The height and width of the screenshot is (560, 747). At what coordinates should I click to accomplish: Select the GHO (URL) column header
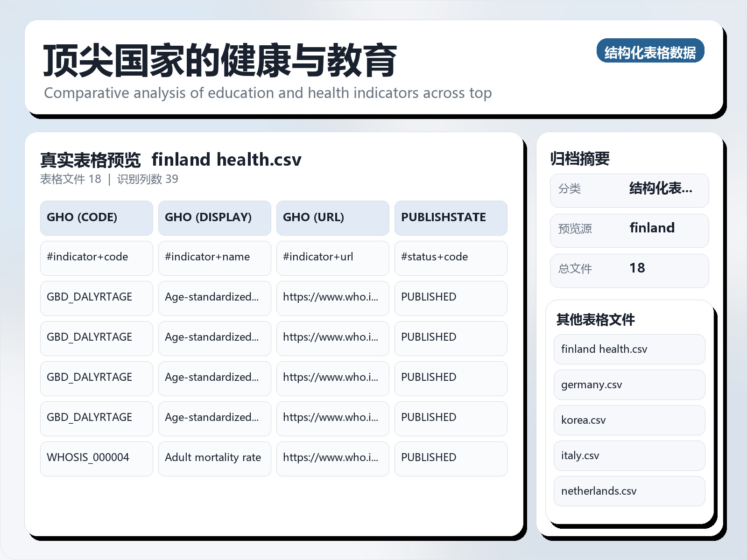click(x=332, y=217)
